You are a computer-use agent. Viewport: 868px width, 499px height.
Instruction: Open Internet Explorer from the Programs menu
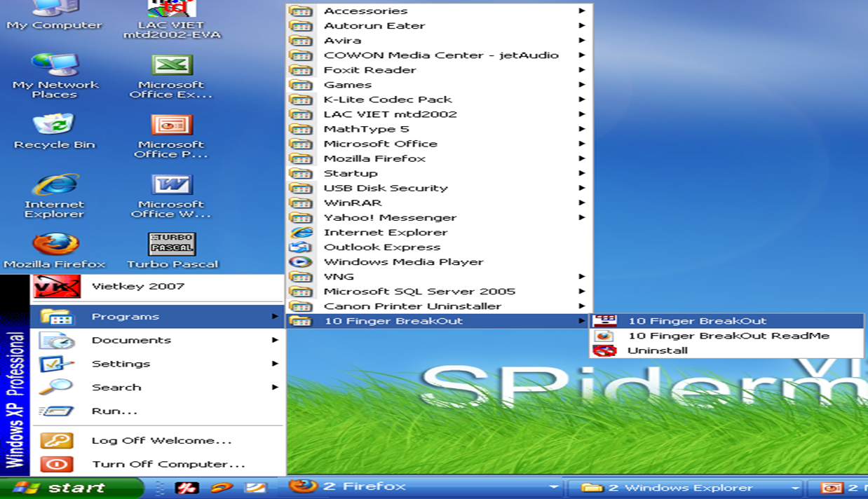439,233
